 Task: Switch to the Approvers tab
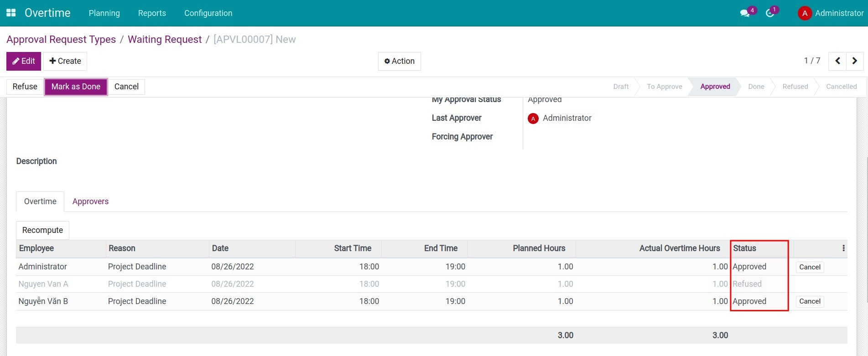90,201
